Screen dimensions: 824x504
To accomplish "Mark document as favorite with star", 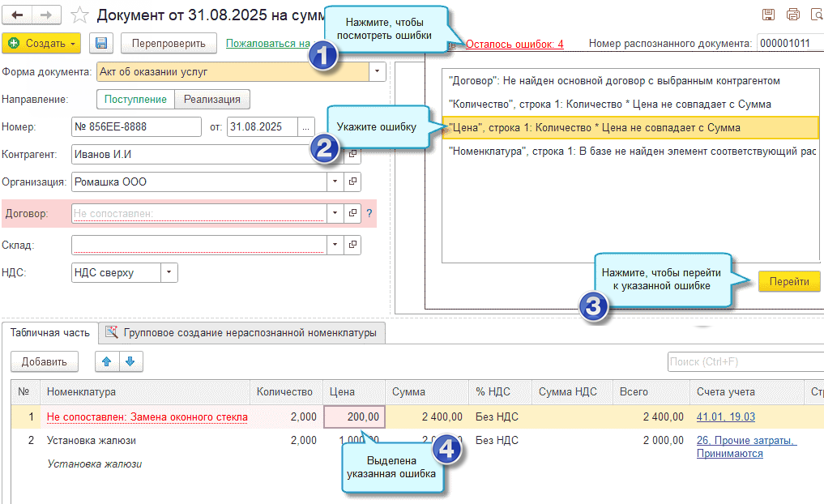I will click(x=79, y=15).
